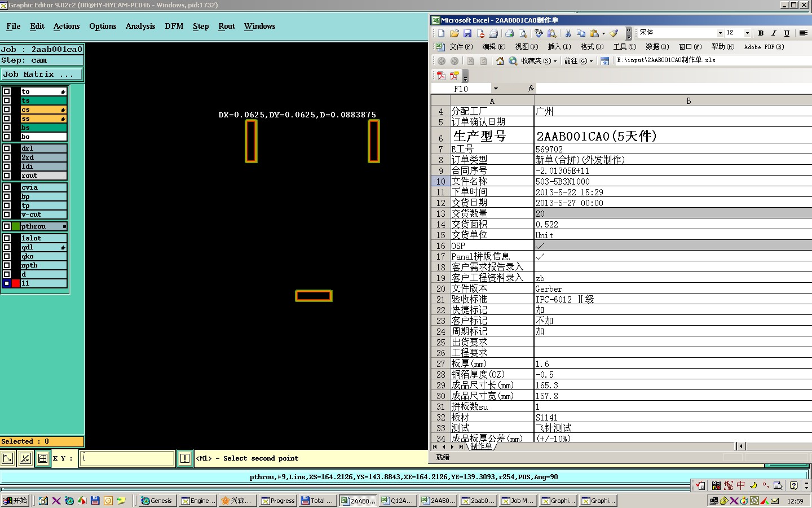Enable the checkbox for layer rout

click(7, 176)
